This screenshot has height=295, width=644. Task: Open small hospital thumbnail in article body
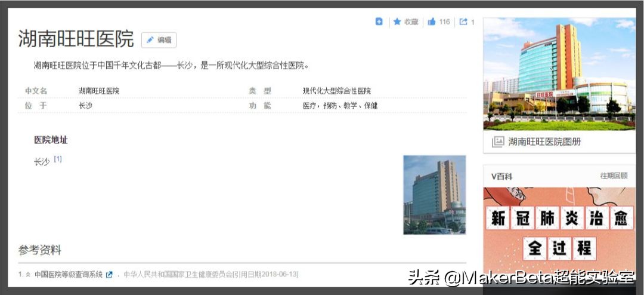tap(434, 195)
